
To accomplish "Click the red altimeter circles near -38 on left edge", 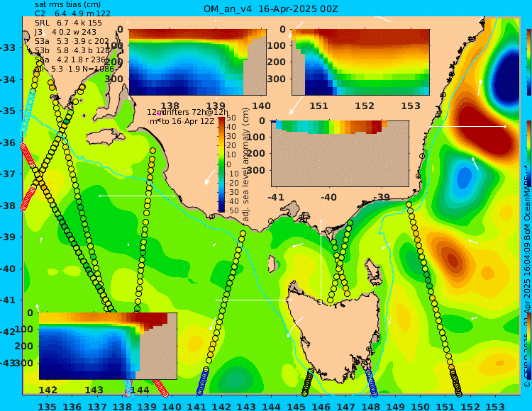I will pos(28,198).
